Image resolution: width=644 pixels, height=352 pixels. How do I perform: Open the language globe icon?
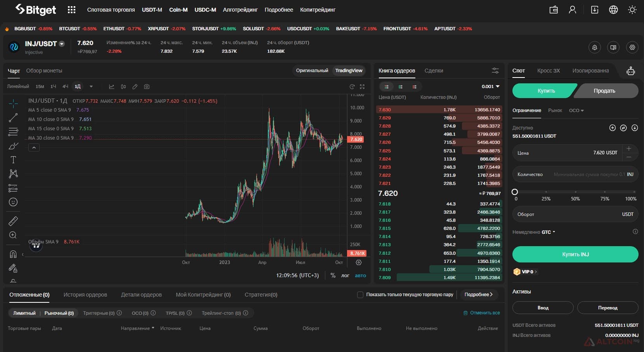point(613,10)
